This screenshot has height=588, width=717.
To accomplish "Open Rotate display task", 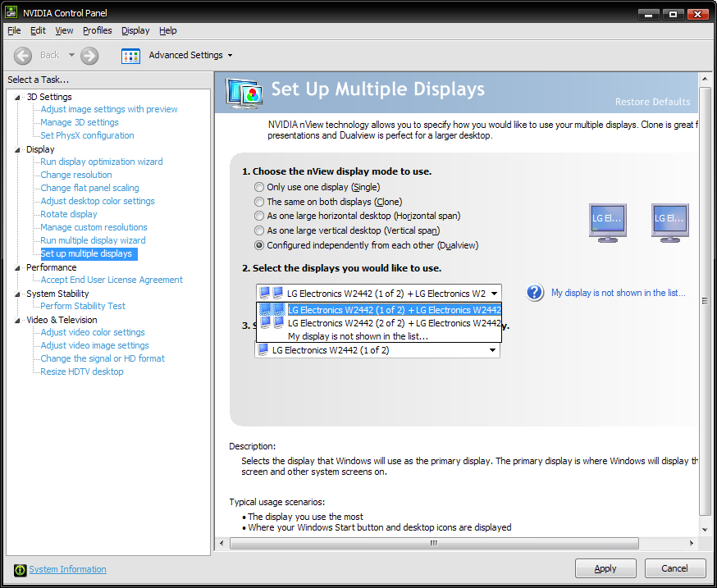I will 69,214.
